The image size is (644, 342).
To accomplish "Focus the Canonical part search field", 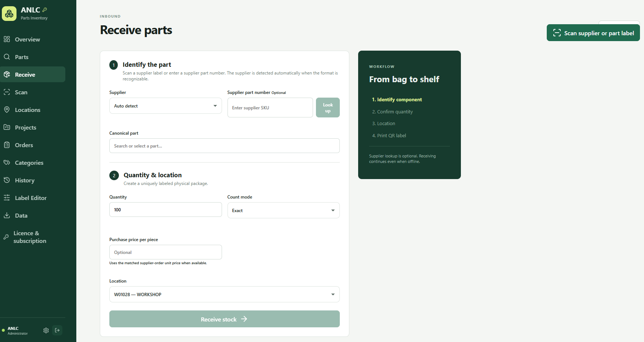I will [x=224, y=146].
